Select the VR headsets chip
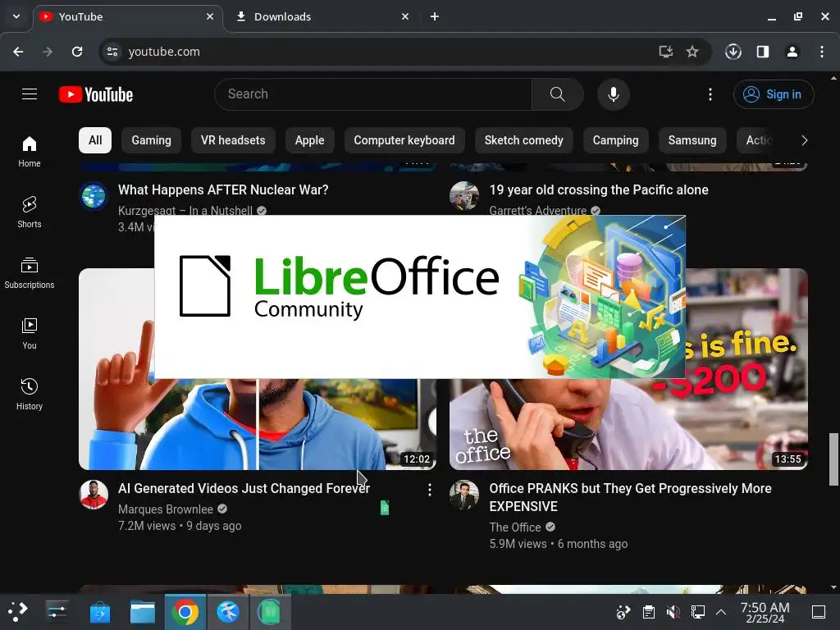Image resolution: width=840 pixels, height=630 pixels. 233,140
